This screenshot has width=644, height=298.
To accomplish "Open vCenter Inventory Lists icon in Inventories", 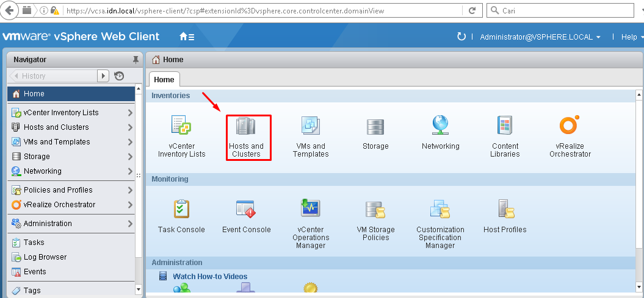I will 181,126.
